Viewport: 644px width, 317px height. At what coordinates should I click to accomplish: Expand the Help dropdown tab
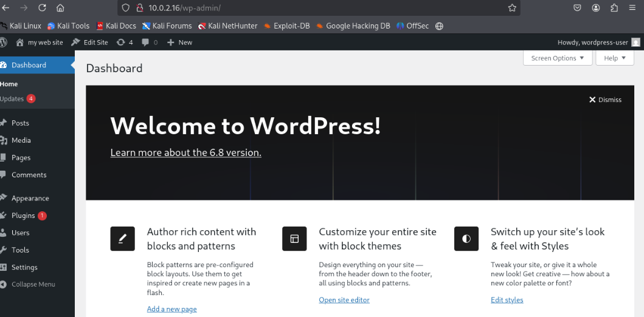(615, 58)
